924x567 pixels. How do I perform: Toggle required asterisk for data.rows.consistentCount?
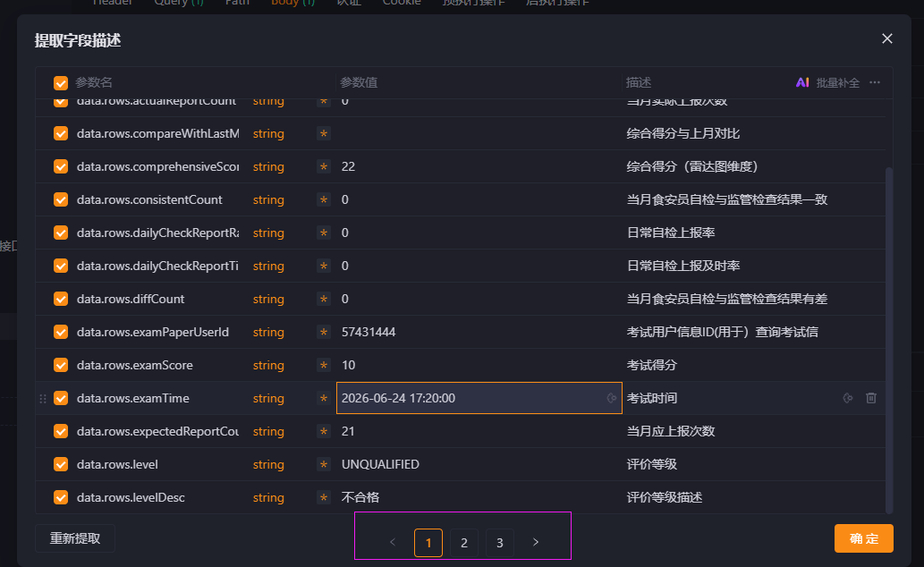[x=324, y=199]
